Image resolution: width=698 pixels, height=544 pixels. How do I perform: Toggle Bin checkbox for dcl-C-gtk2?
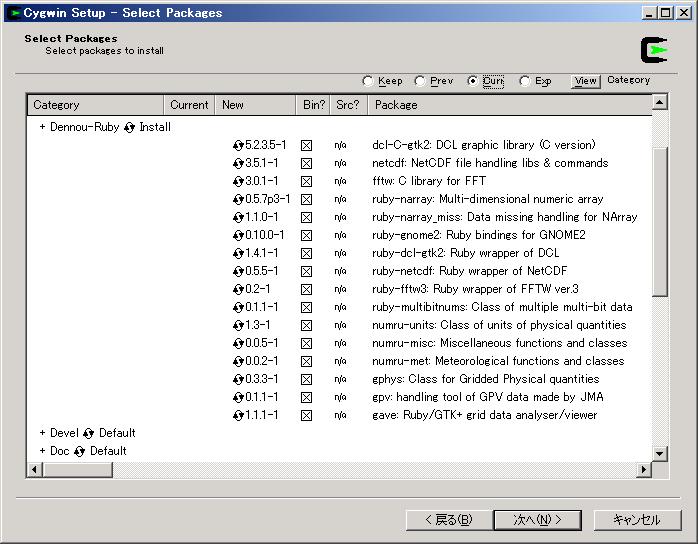coord(306,146)
